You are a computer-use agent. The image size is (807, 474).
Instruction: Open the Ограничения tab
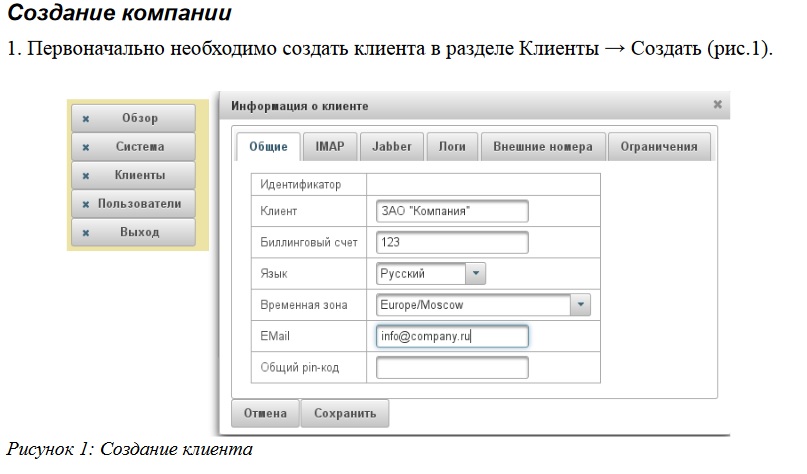658,146
